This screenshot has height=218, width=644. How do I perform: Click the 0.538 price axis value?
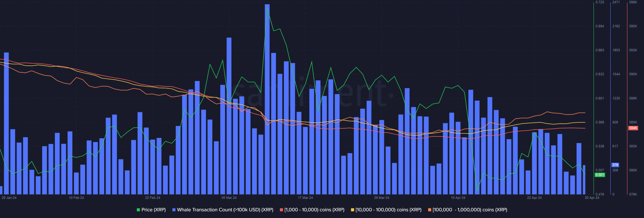pos(600,146)
